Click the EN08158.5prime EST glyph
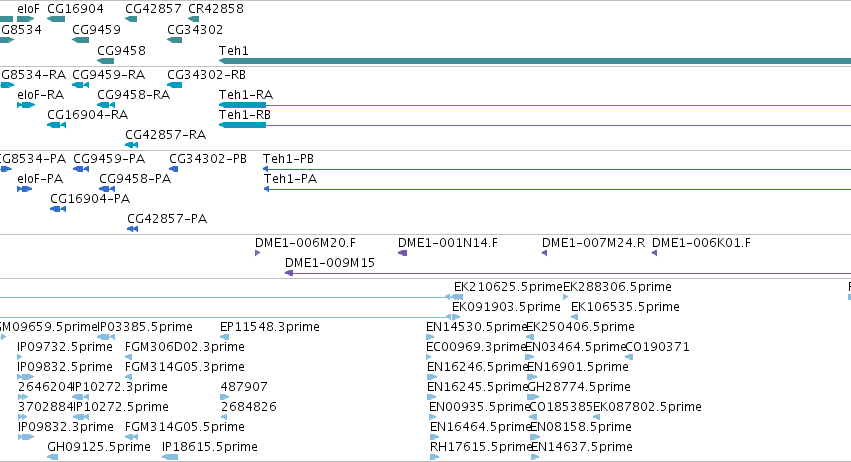Image resolution: width=851 pixels, height=462 pixels. [x=535, y=437]
